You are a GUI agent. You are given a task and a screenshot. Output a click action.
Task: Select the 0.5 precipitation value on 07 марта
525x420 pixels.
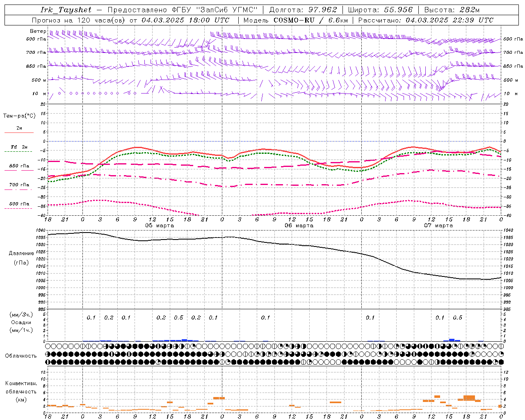pos(457,317)
